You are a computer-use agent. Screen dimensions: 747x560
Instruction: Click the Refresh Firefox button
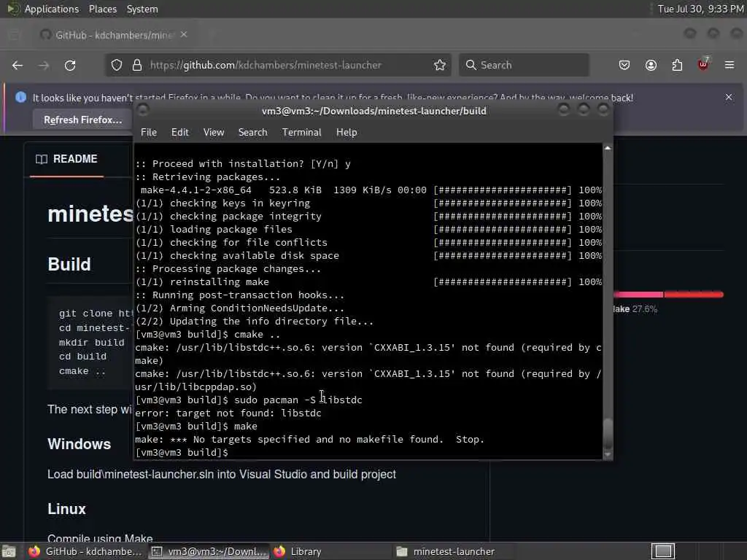(x=83, y=120)
